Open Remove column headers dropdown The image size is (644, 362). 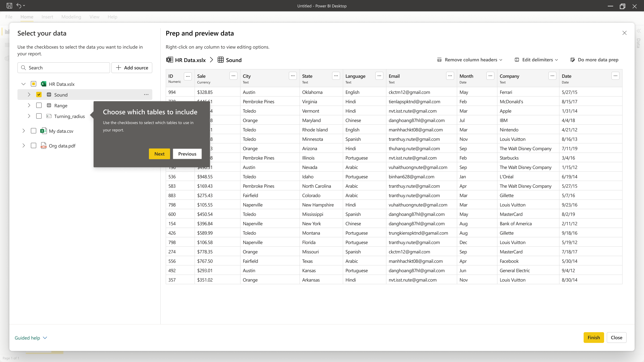click(x=470, y=60)
